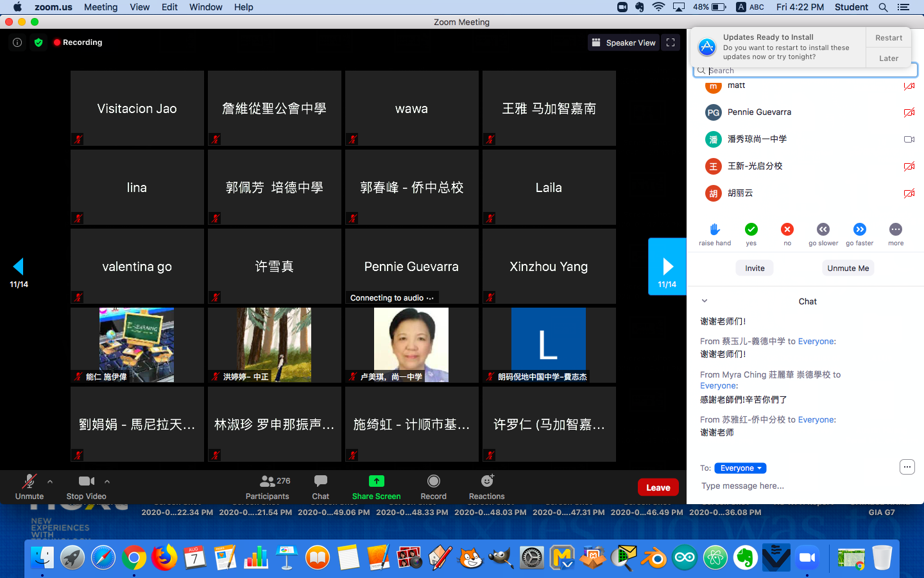Viewport: 924px width, 578px height.
Task: Open Scratch cat icon in the Dock
Action: click(470, 557)
